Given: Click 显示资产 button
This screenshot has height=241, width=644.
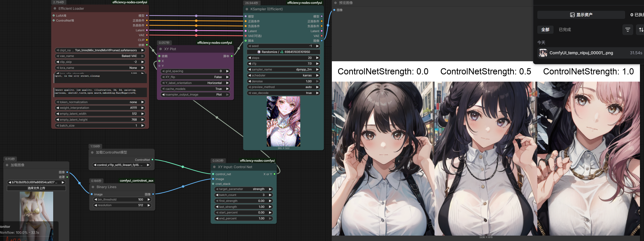Looking at the screenshot, I should click(581, 15).
